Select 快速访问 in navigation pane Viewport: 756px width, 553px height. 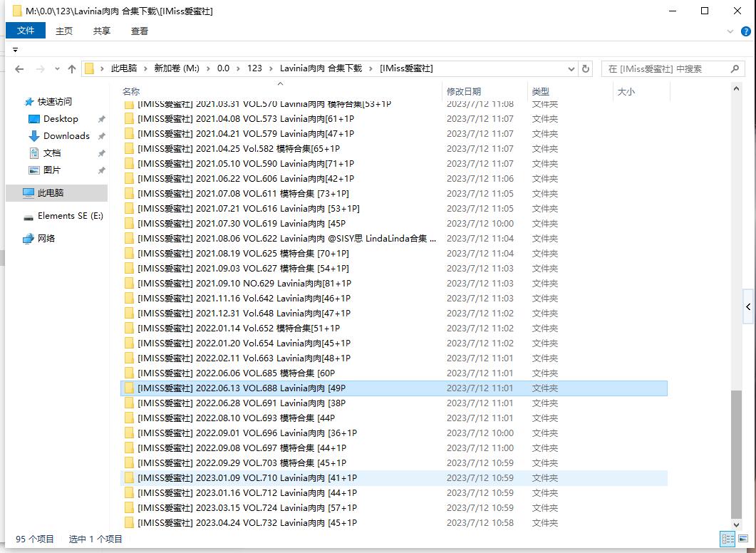(x=54, y=102)
